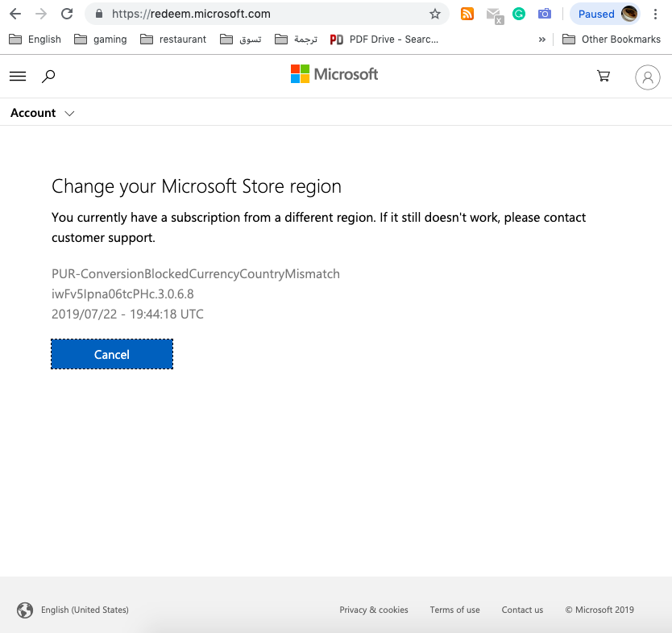This screenshot has height=633, width=672.
Task: Open the Paused profile button
Action: click(x=604, y=15)
